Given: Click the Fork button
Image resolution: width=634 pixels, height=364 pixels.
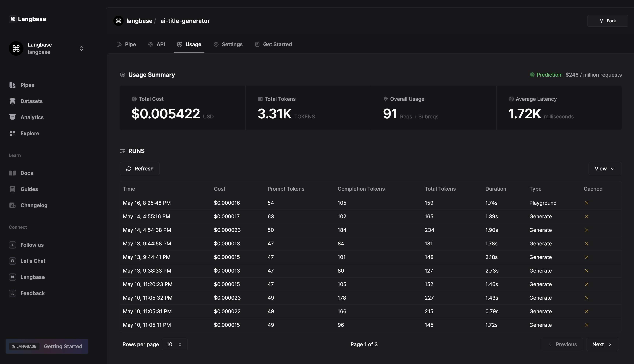Looking at the screenshot, I should pos(607,21).
